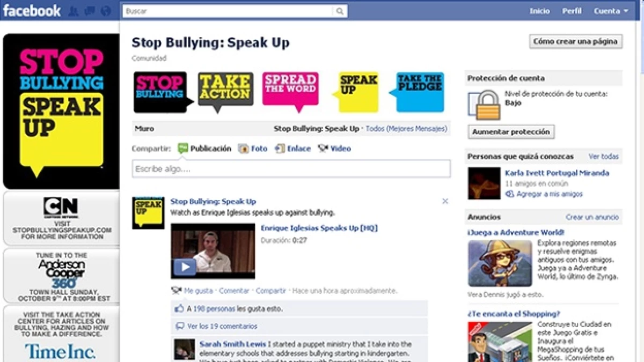The image size is (644, 362).
Task: Open Perfil in top navigation
Action: (572, 11)
